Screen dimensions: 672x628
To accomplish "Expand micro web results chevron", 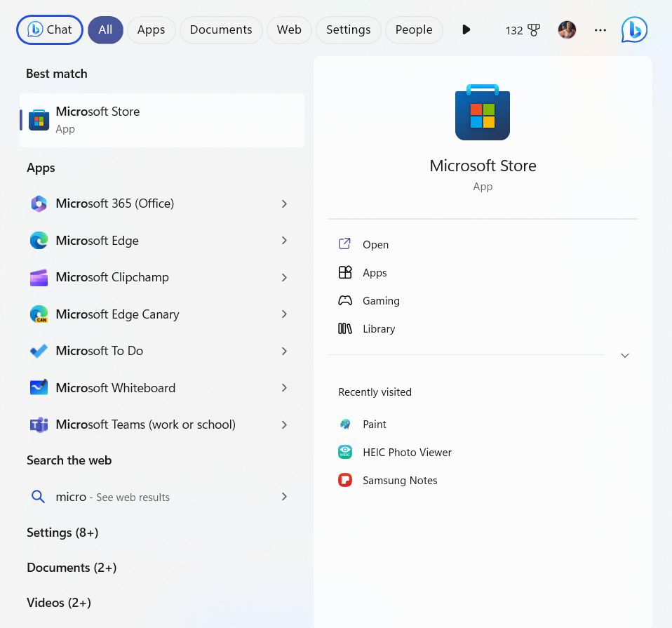I will click(x=284, y=496).
